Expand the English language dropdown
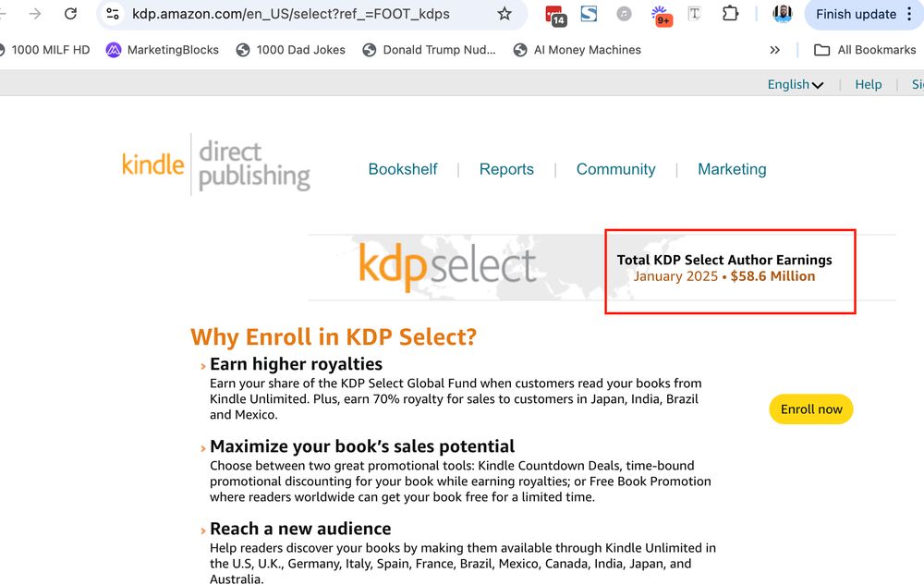The height and width of the screenshot is (585, 924). [795, 84]
